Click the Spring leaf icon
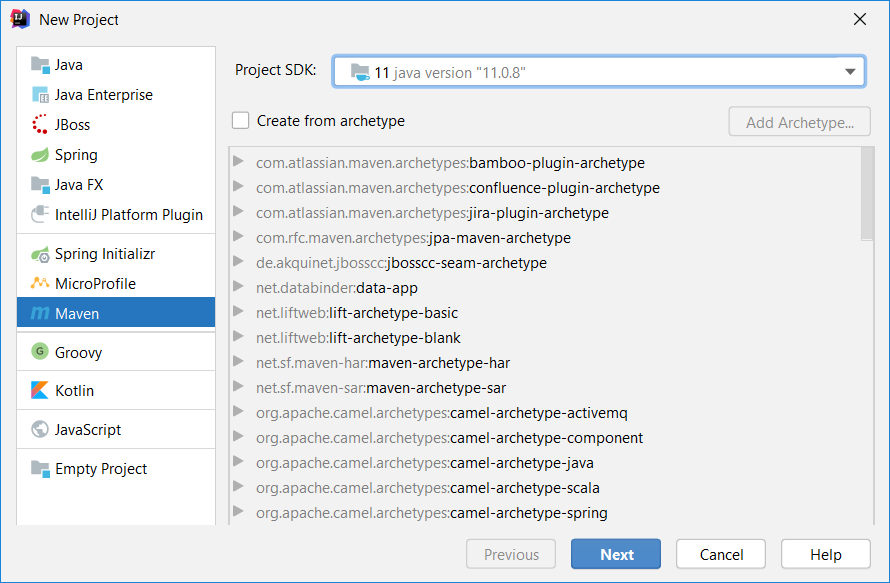This screenshot has height=583, width=890. (x=40, y=155)
